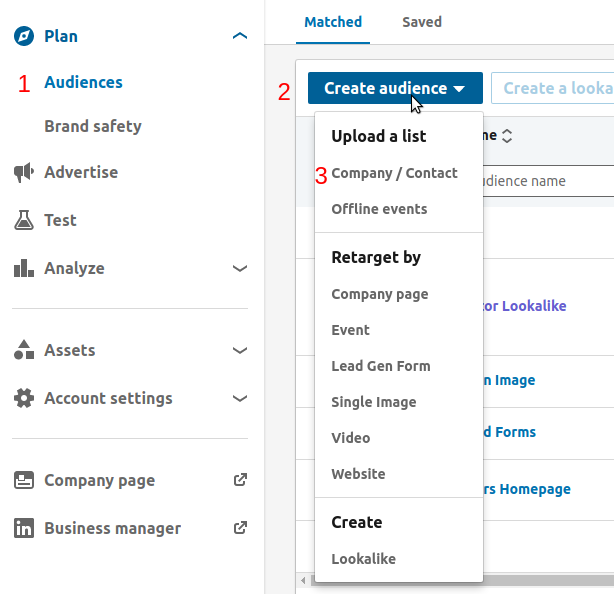Open Brand safety in the sidebar

click(x=93, y=127)
